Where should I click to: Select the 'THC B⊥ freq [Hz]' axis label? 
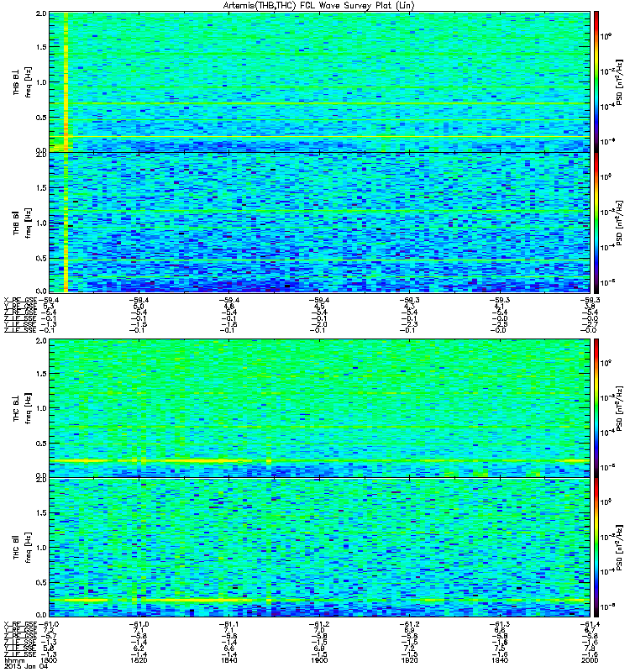click(x=23, y=408)
